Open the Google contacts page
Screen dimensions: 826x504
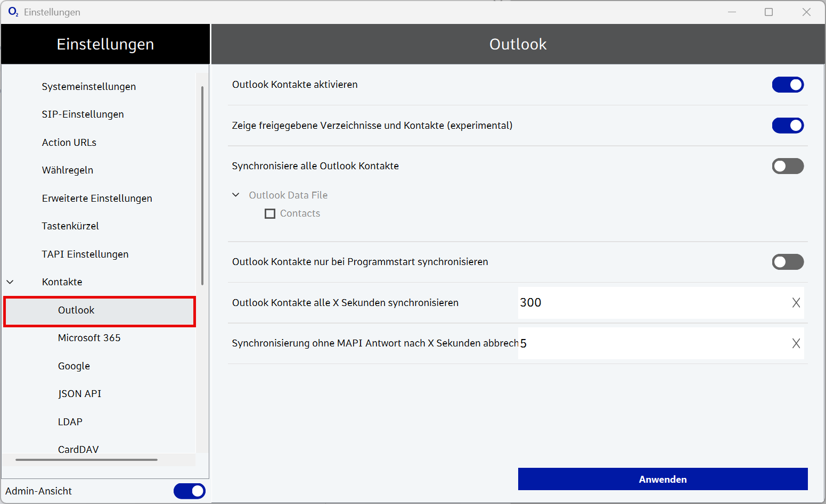coord(73,366)
